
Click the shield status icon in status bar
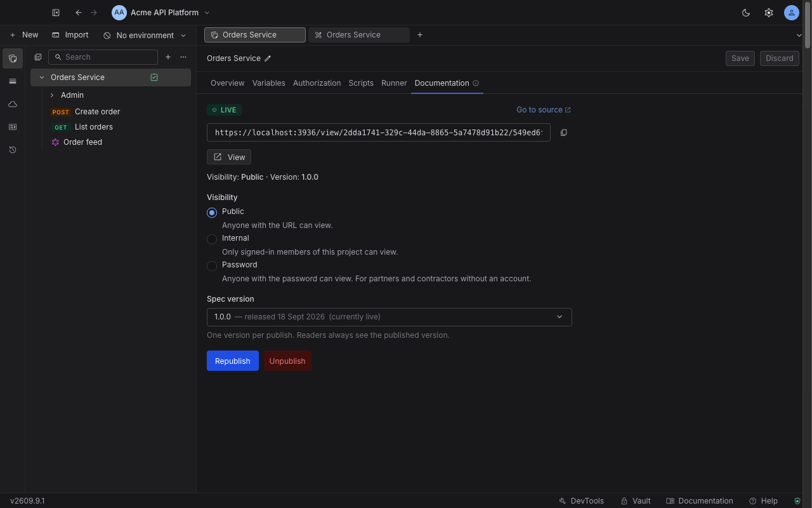[797, 501]
